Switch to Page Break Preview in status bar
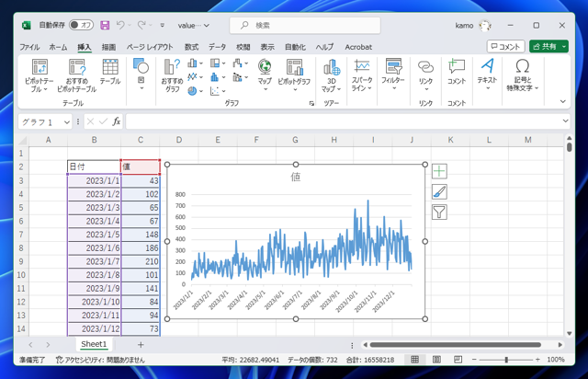 tap(456, 360)
